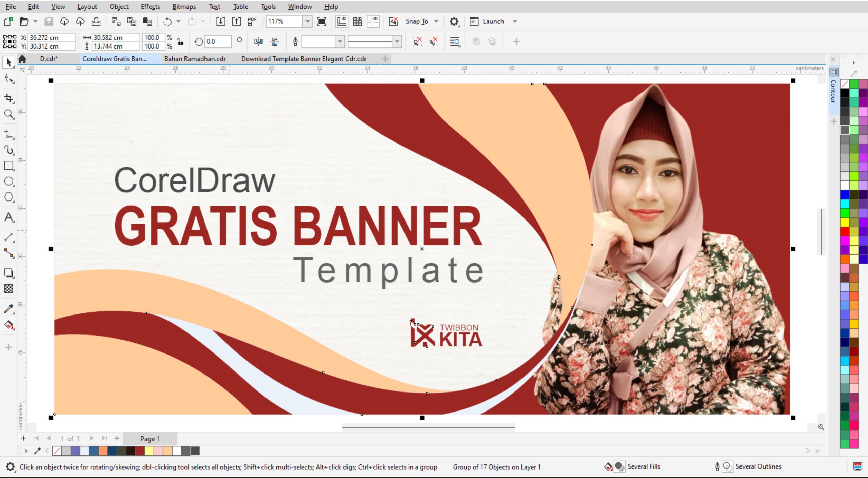Open the Welcome screen home button
The width and height of the screenshot is (868, 478).
[x=22, y=59]
